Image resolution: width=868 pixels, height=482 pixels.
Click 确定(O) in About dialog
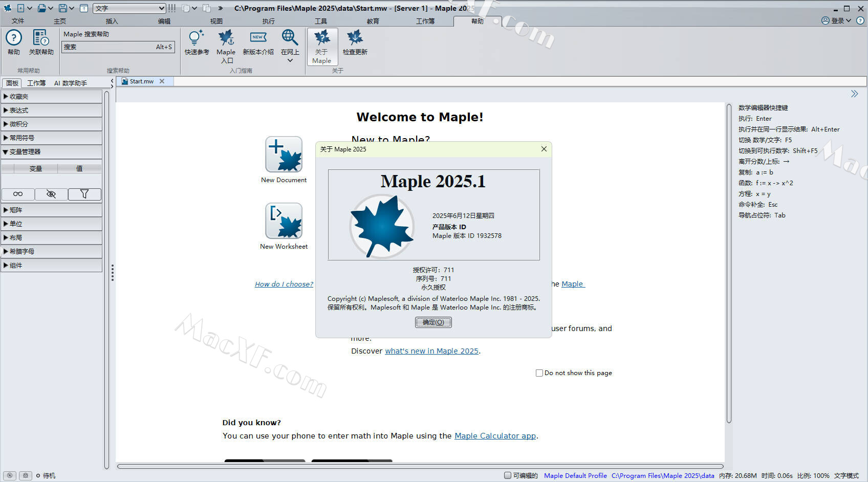point(433,322)
